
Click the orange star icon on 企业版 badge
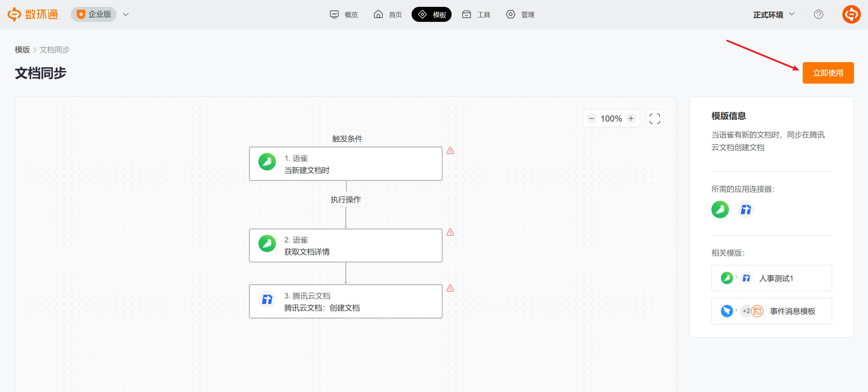(x=81, y=14)
